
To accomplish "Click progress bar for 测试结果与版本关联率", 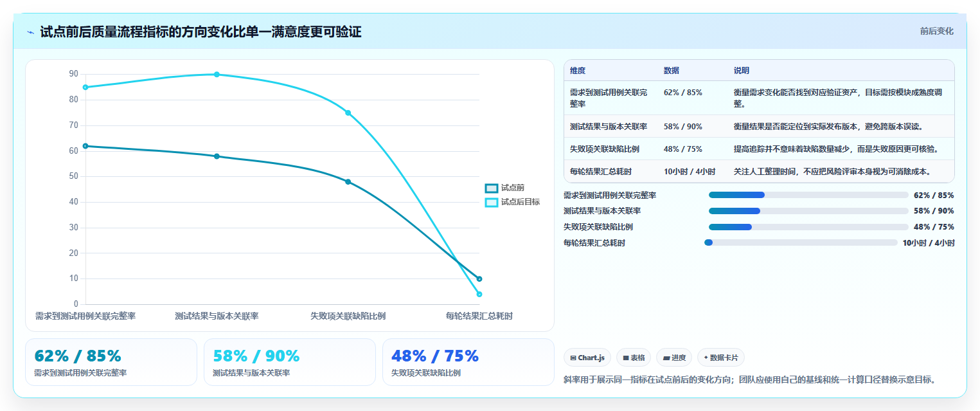I will pos(808,211).
